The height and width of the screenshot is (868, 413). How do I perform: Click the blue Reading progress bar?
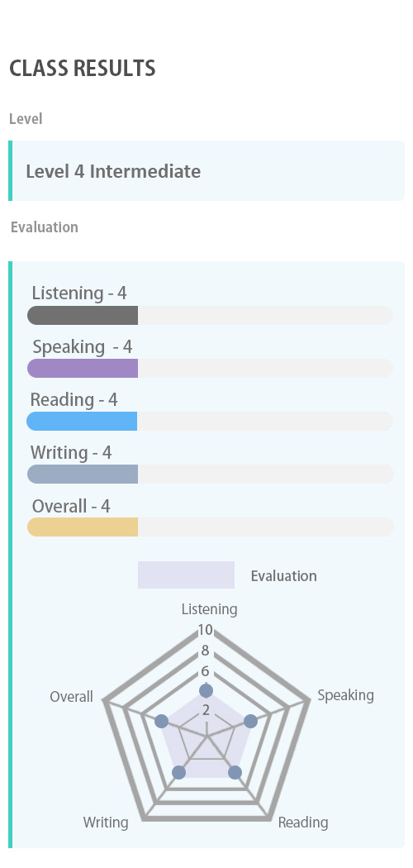[x=210, y=422]
